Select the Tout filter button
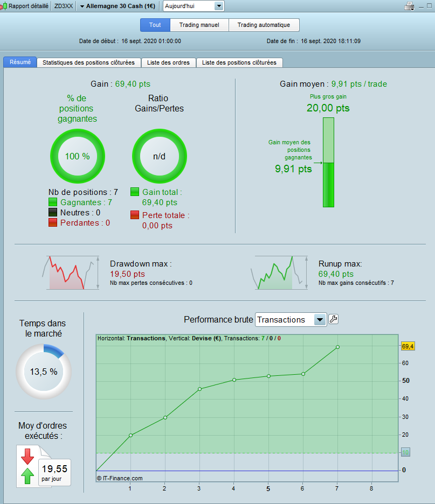 coord(155,25)
